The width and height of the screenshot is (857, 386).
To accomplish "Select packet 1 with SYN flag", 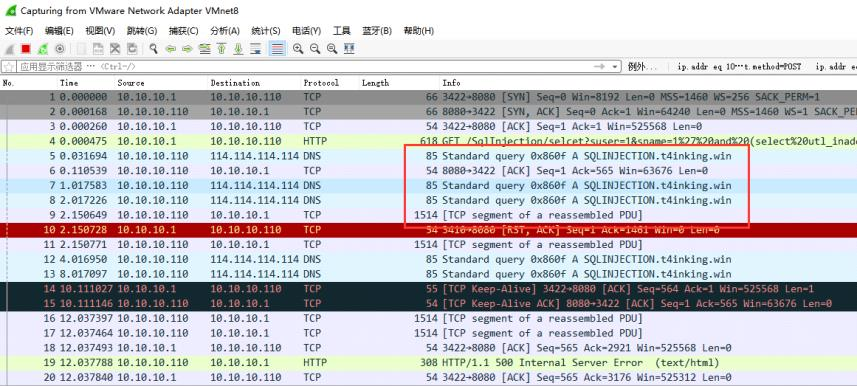I will 428,97.
